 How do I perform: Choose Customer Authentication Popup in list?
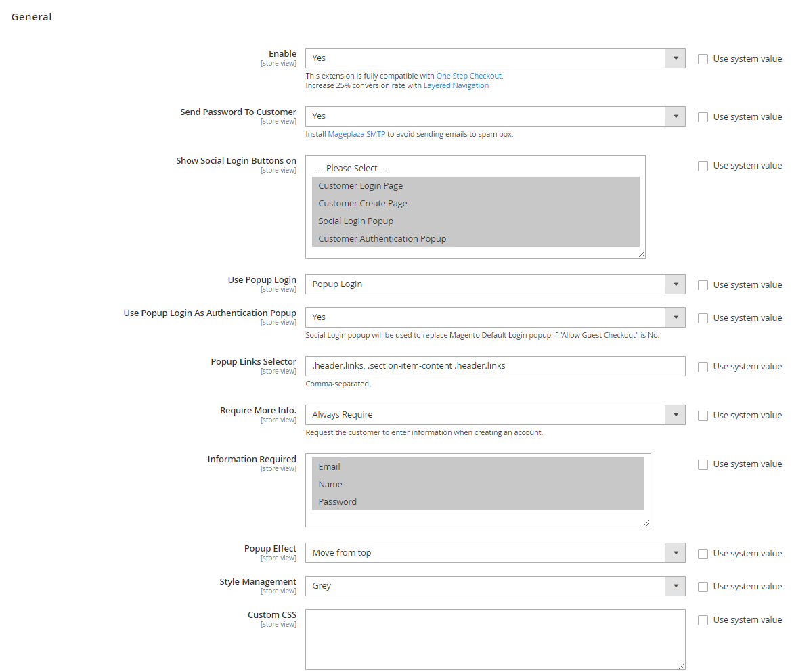tap(382, 239)
